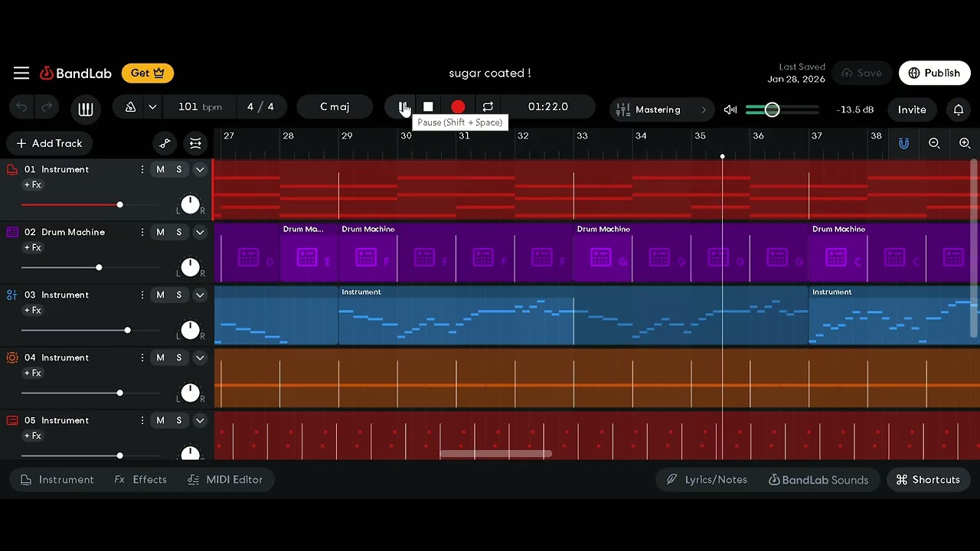Pause playback with the pause button
Viewport: 980px width, 551px height.
(403, 107)
